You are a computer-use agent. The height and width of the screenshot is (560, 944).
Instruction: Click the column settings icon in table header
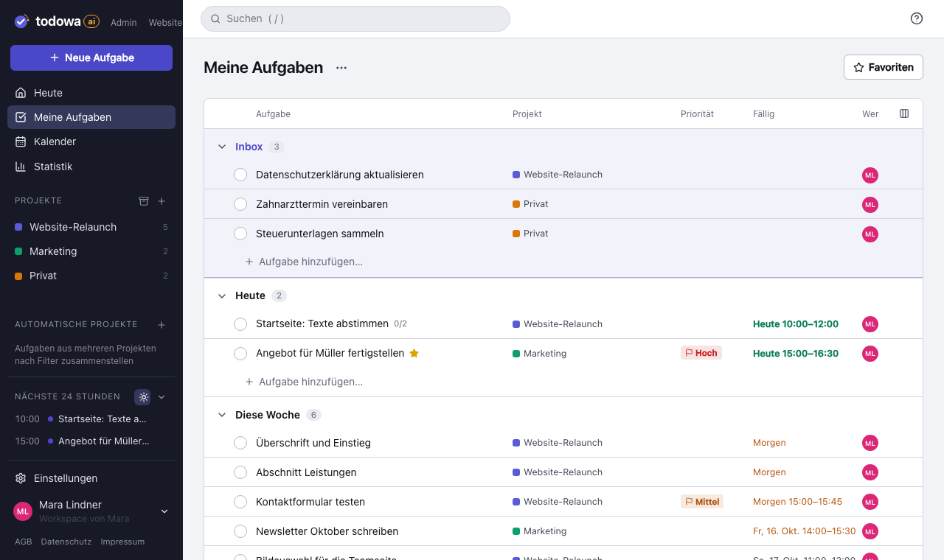pyautogui.click(x=904, y=113)
